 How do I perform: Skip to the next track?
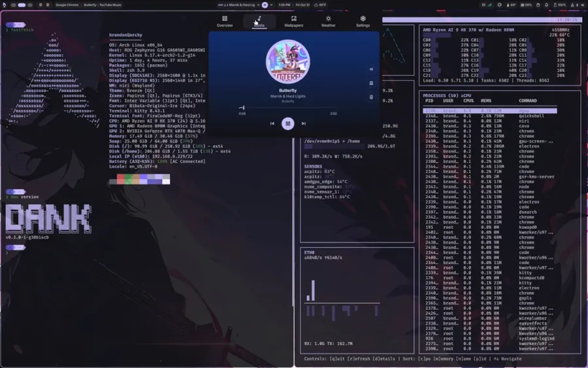pyautogui.click(x=304, y=123)
